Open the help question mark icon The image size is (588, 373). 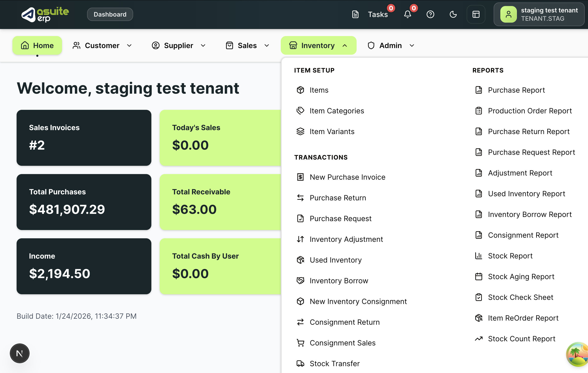coord(430,15)
